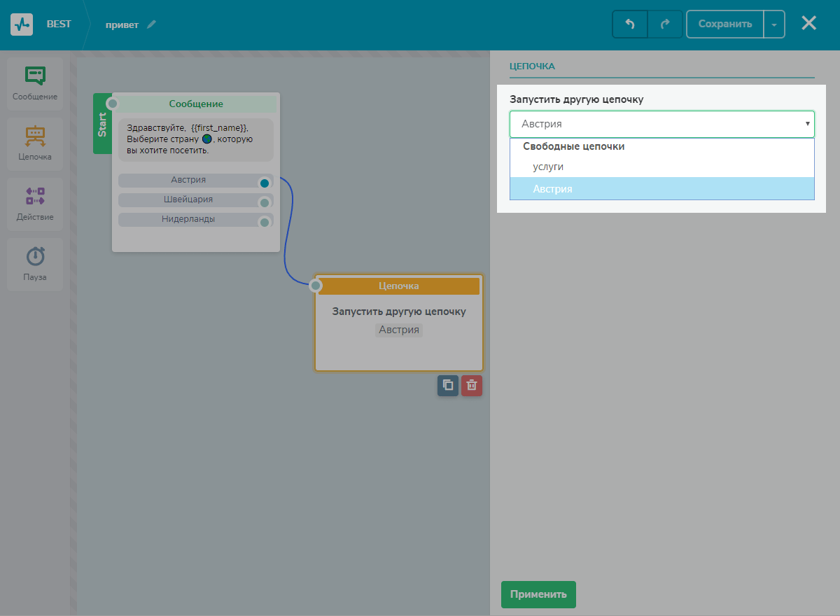Redo the change with the redo arrow

(x=665, y=24)
